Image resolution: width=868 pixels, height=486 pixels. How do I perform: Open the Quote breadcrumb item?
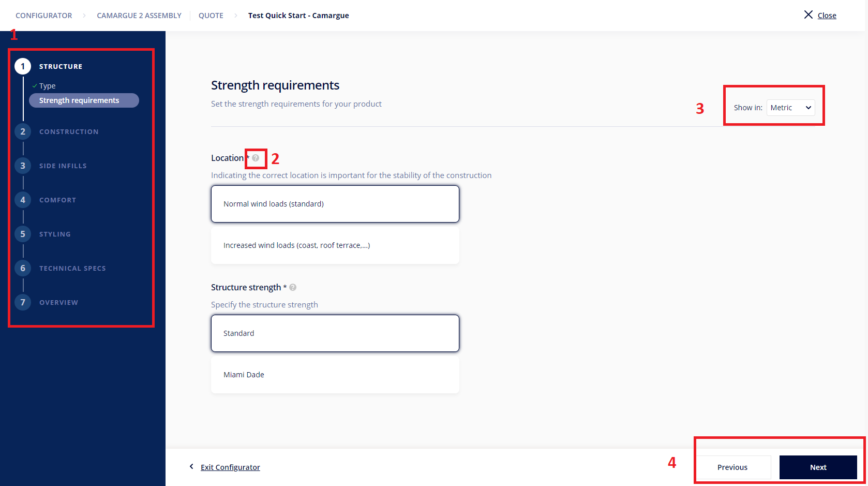211,16
